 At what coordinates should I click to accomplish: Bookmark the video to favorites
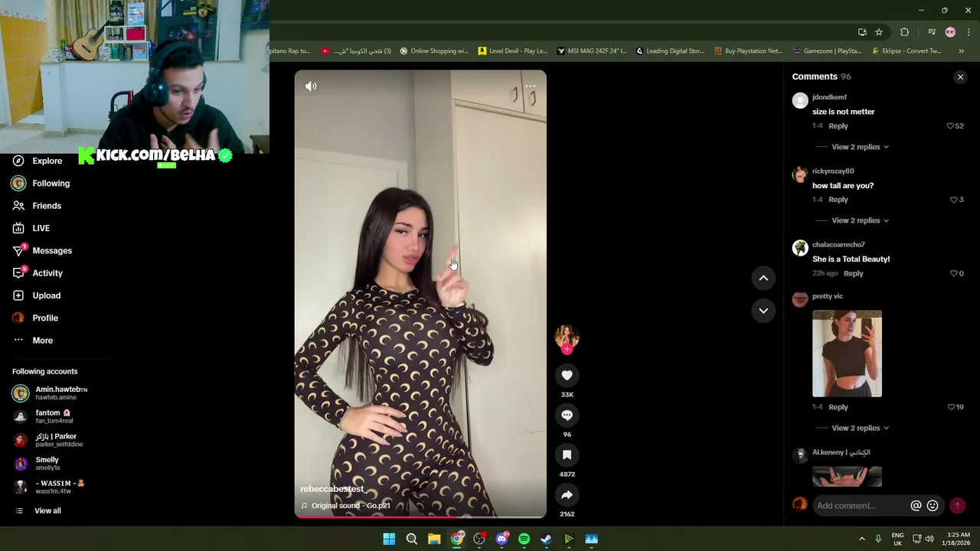coord(567,455)
